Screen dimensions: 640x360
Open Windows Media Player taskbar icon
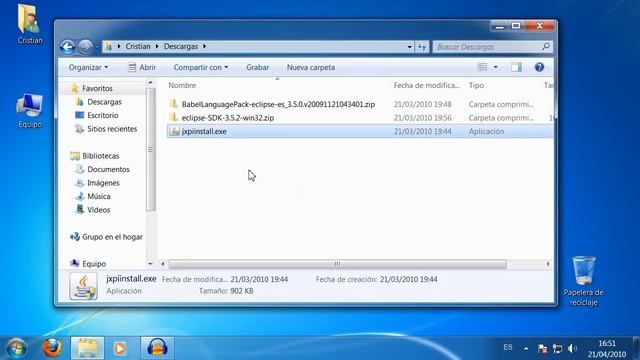(120, 348)
